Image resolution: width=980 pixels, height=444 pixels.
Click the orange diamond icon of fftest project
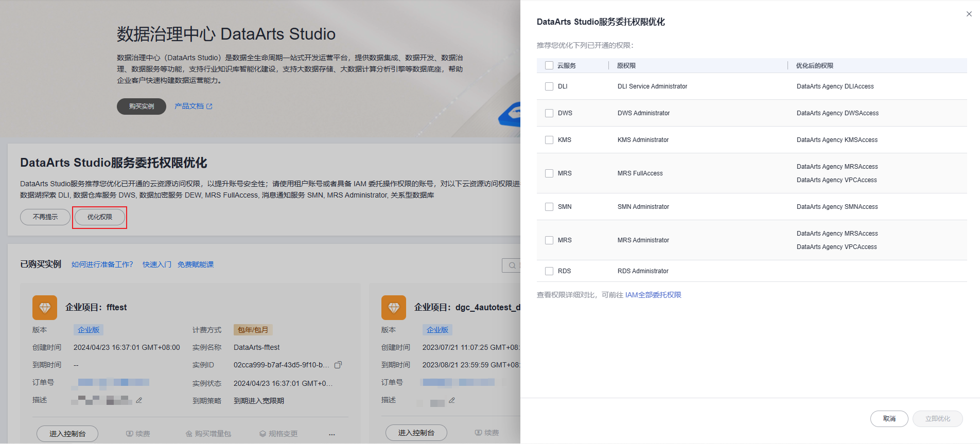point(45,308)
